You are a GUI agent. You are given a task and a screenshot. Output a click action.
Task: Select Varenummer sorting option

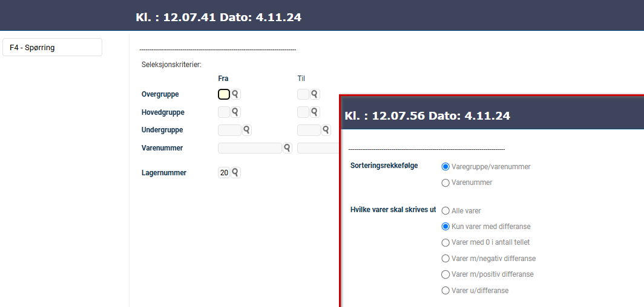pos(445,183)
